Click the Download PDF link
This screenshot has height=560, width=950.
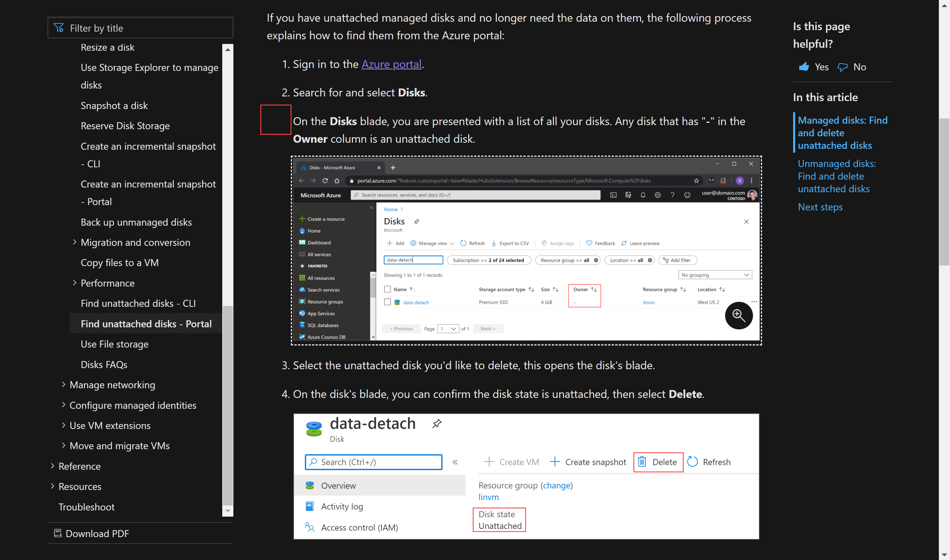(x=97, y=534)
